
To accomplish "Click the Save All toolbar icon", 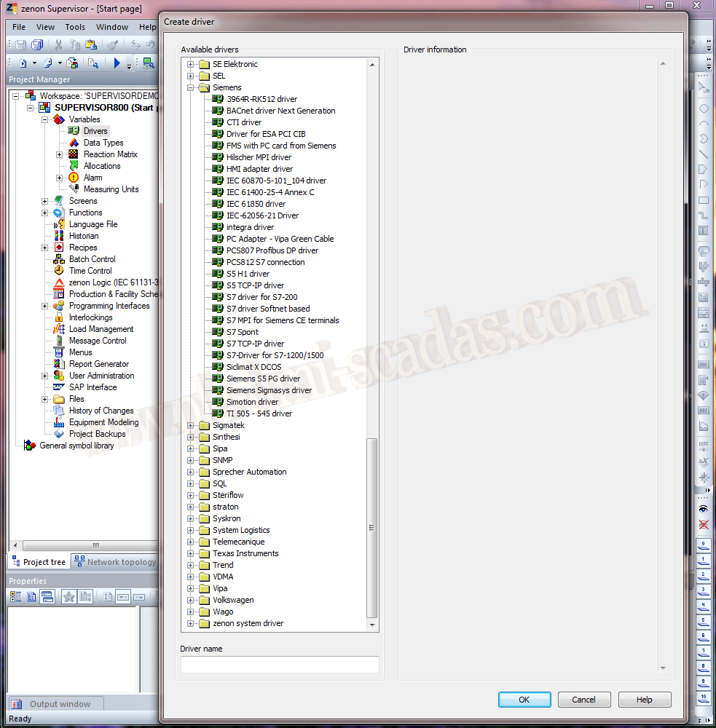I will pyautogui.click(x=36, y=45).
